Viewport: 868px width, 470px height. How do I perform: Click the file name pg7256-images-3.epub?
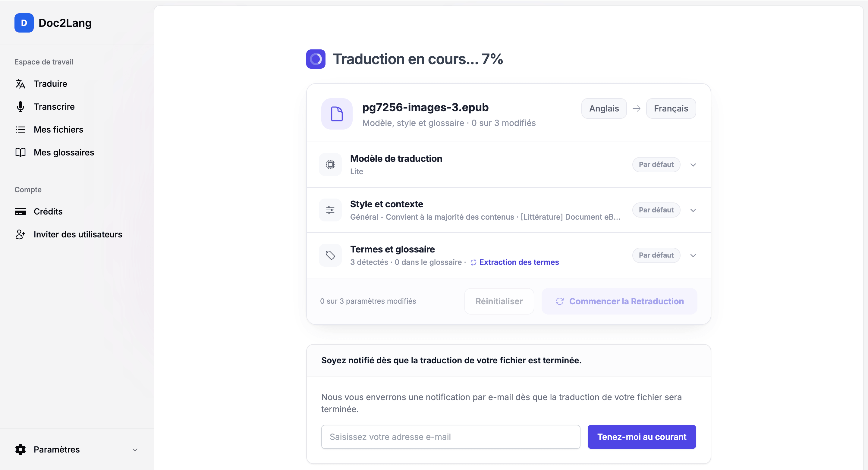click(x=425, y=108)
